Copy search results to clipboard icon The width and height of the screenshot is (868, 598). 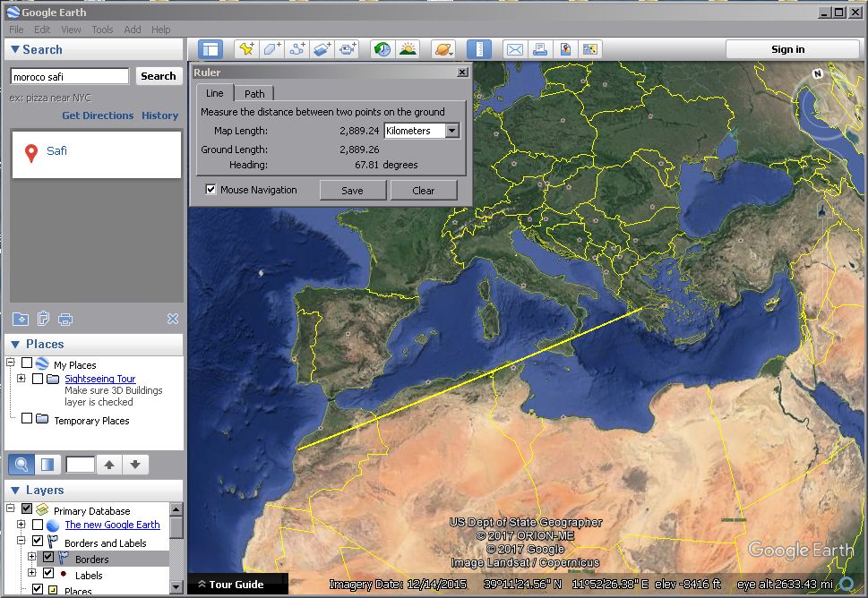click(x=43, y=320)
